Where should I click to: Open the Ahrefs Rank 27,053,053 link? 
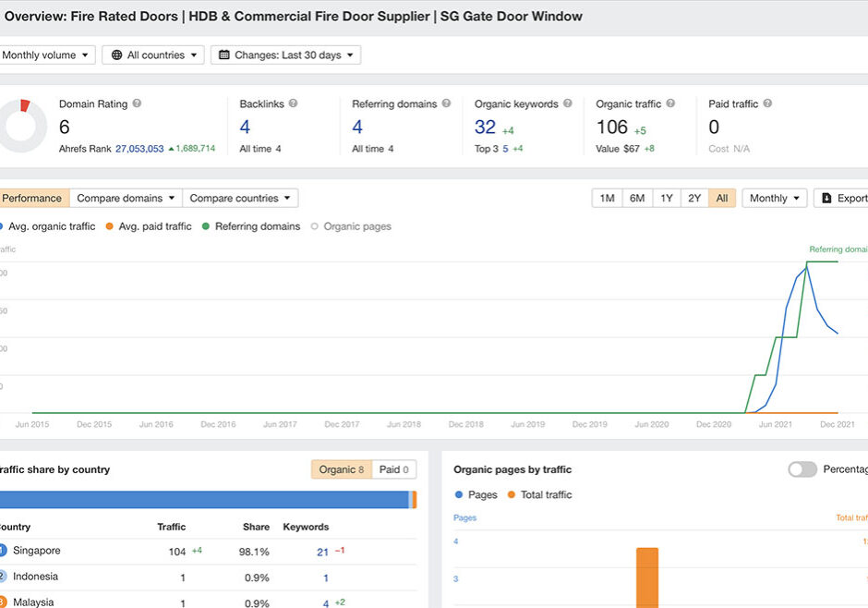point(139,149)
